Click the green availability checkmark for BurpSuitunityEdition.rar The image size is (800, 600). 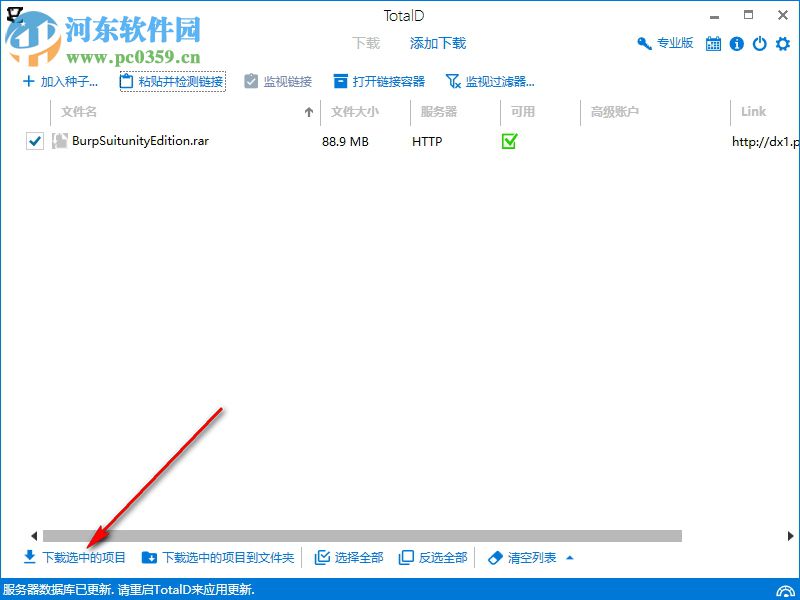tap(509, 142)
